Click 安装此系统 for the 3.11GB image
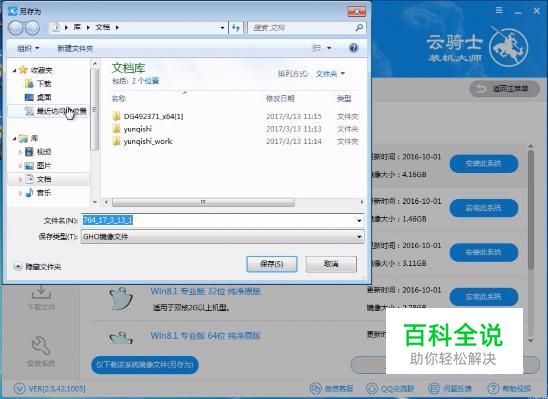 click(x=484, y=252)
